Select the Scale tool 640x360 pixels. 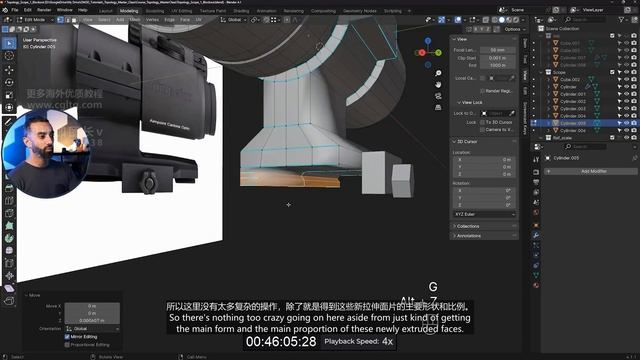[x=9, y=95]
